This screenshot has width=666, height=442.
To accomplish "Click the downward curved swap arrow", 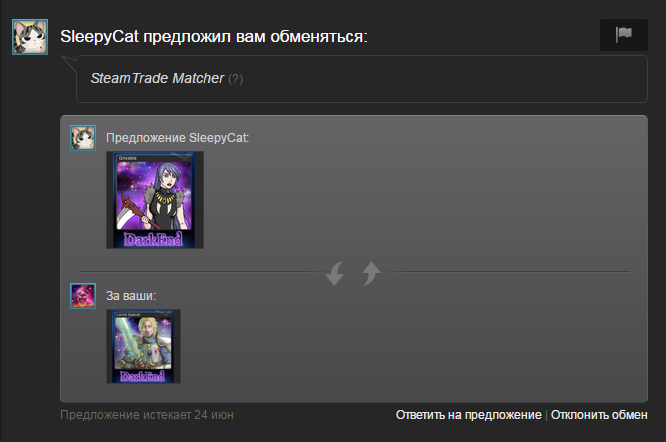I will click(335, 273).
